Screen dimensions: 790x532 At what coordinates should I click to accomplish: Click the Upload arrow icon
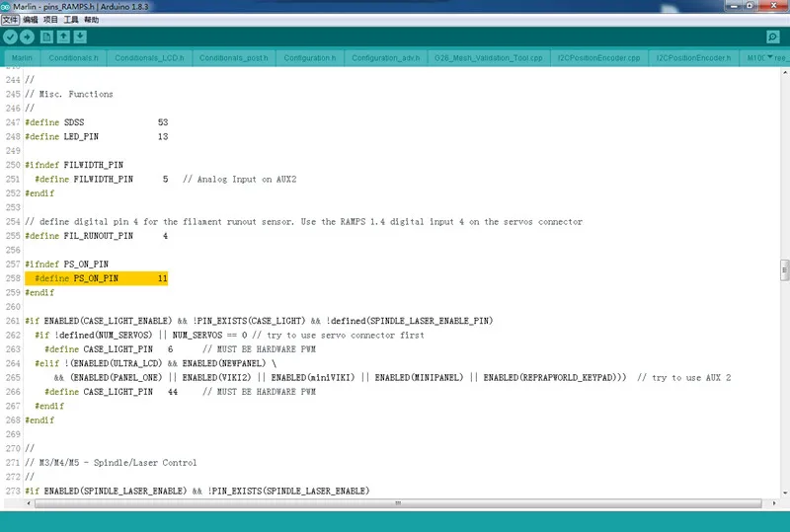(x=27, y=37)
